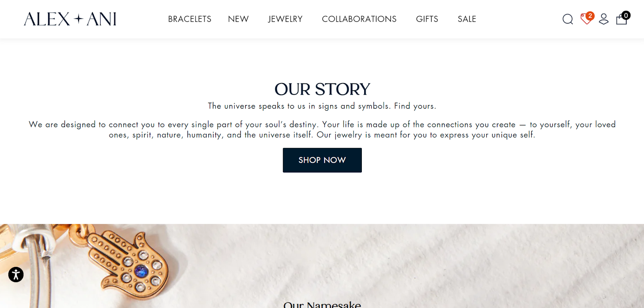The width and height of the screenshot is (644, 308).
Task: Open the search magnifier icon
Action: pyautogui.click(x=568, y=19)
